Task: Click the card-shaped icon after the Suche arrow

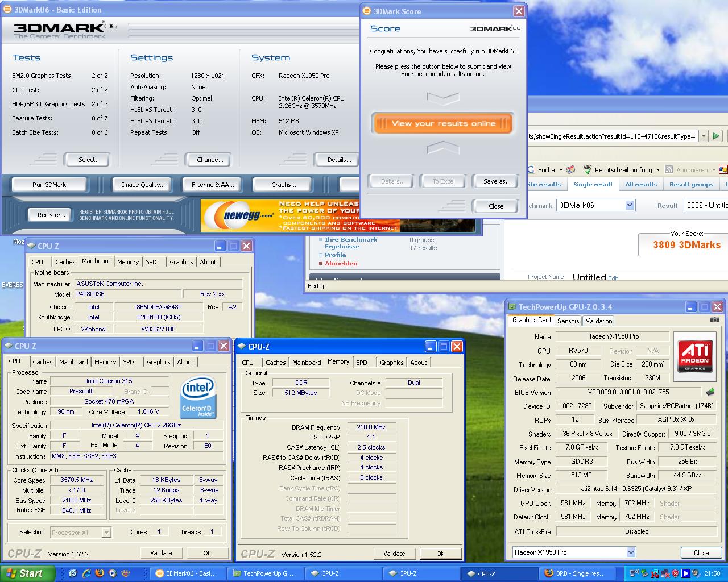Action: point(570,169)
